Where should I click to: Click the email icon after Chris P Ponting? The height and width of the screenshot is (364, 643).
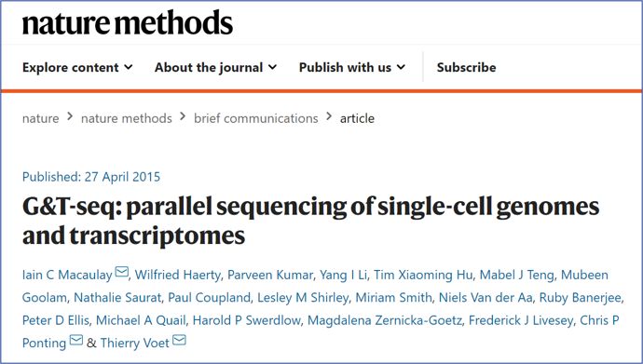pyautogui.click(x=76, y=340)
